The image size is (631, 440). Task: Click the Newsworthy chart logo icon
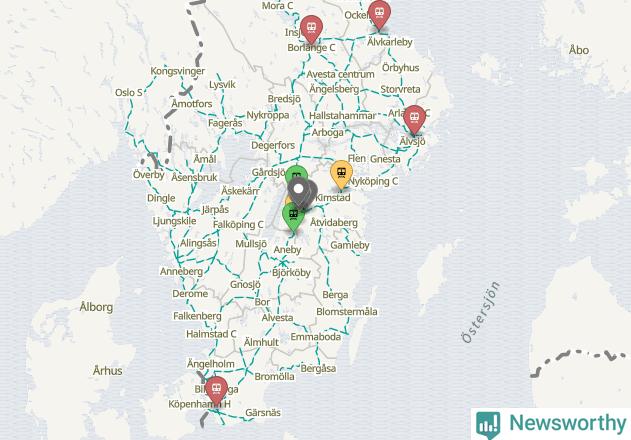click(x=488, y=425)
